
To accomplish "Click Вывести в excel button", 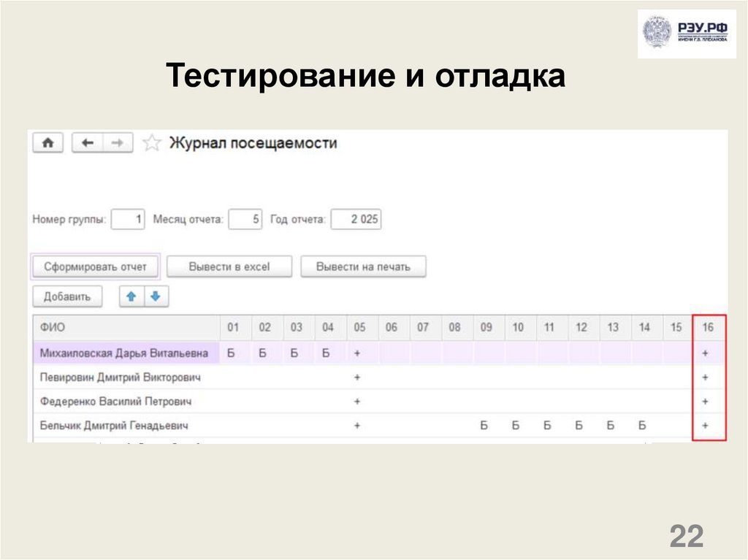I will coord(228,266).
